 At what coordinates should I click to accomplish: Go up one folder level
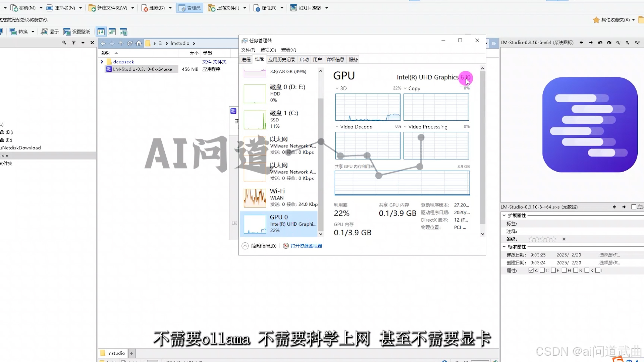click(121, 43)
